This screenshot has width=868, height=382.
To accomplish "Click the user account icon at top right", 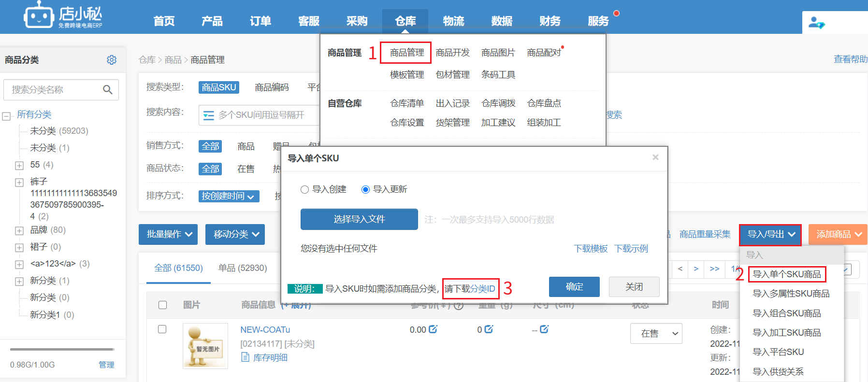I will [x=816, y=23].
